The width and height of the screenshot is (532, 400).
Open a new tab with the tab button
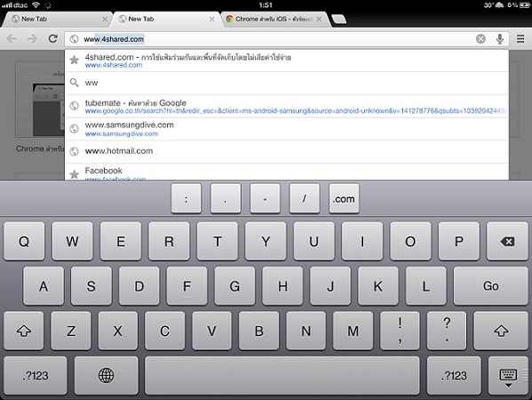(x=338, y=20)
